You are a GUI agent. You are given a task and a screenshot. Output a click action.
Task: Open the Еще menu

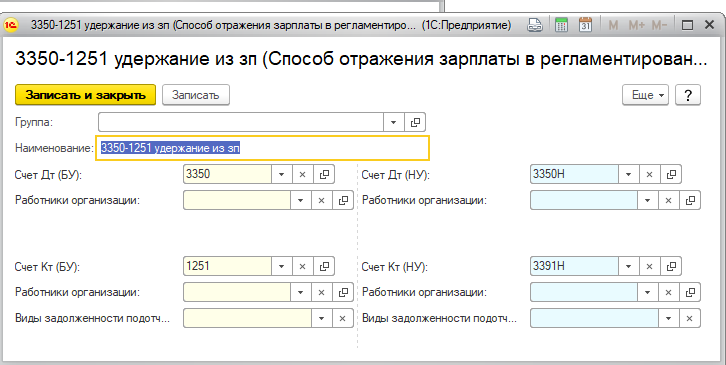[645, 95]
